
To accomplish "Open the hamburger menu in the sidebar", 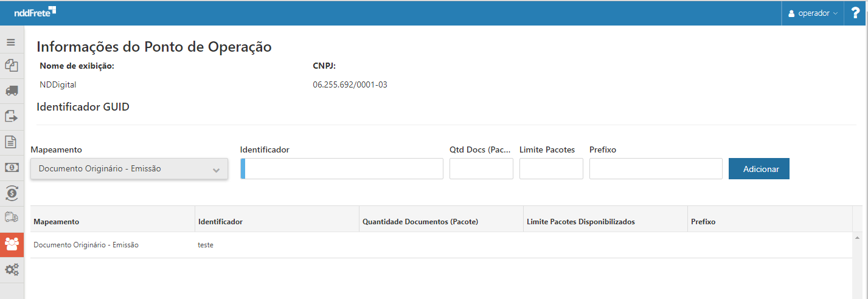I will coord(11,43).
